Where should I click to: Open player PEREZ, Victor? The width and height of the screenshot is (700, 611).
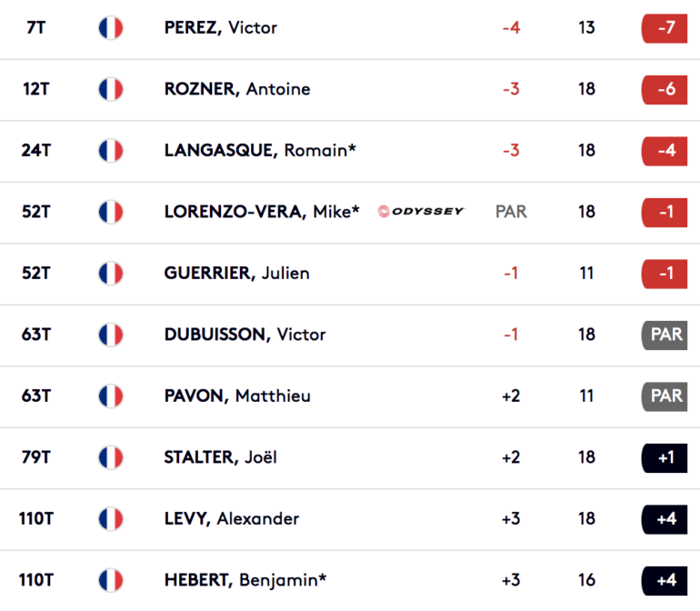(221, 27)
